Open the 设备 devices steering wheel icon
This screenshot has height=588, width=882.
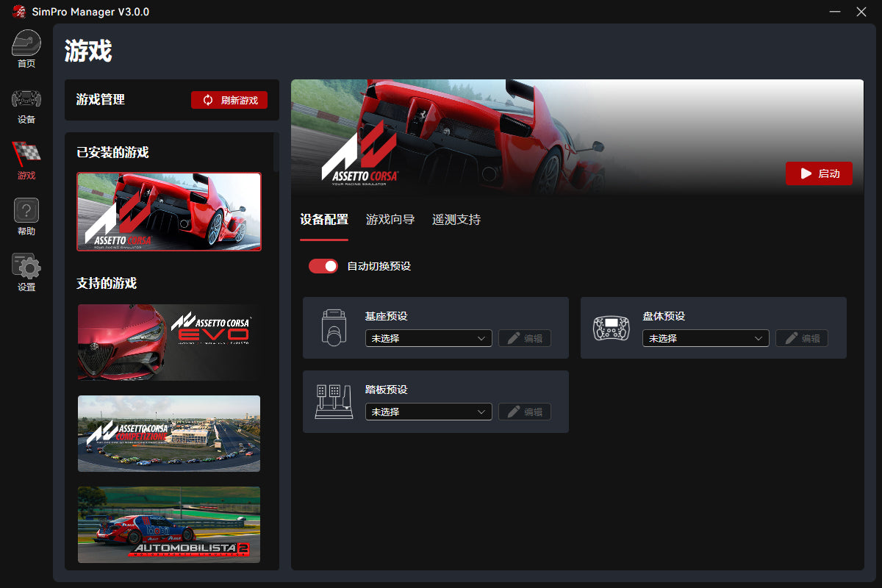(x=26, y=101)
